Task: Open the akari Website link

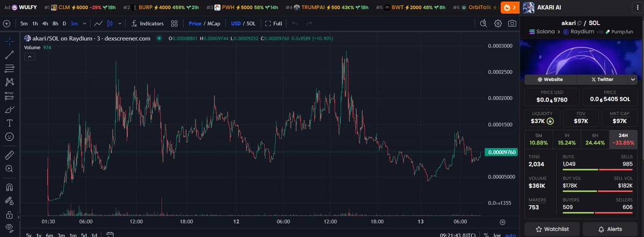Action: (550, 79)
